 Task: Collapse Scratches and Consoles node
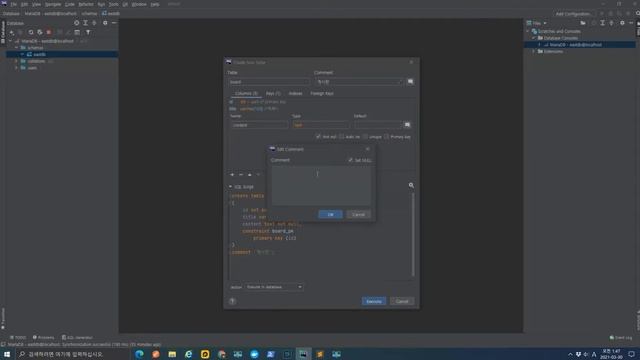(528, 31)
